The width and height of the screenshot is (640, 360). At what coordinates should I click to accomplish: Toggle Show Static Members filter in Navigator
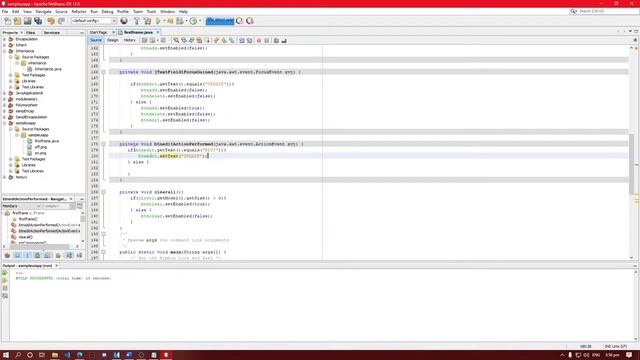coord(27,256)
